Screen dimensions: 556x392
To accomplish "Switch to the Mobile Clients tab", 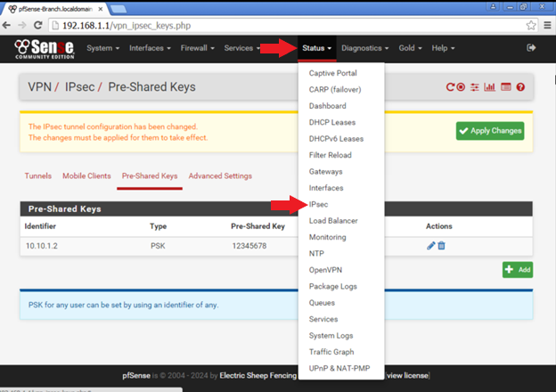I will tap(86, 176).
